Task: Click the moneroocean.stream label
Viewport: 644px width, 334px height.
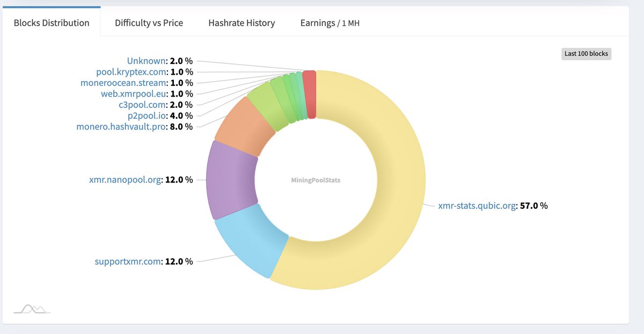Action: 123,83
